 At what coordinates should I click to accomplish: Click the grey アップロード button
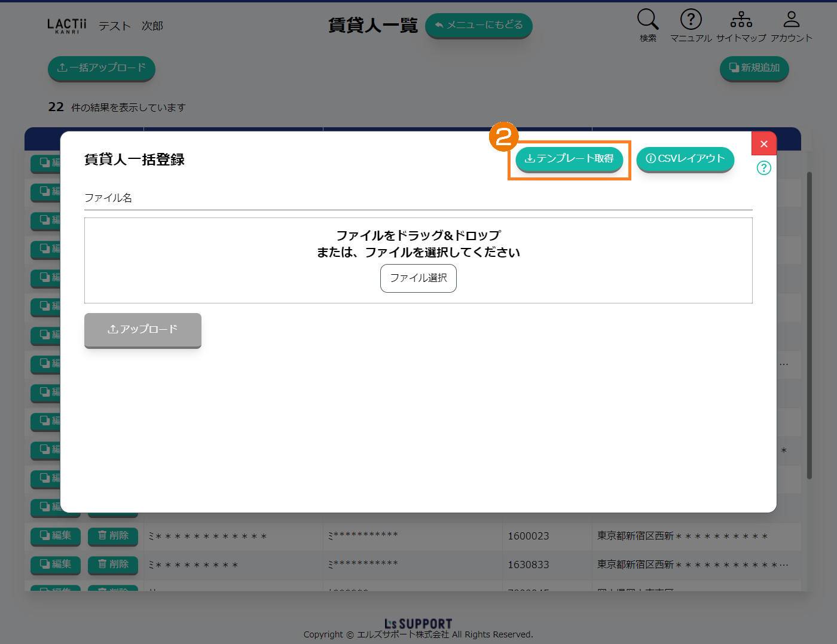(x=143, y=329)
